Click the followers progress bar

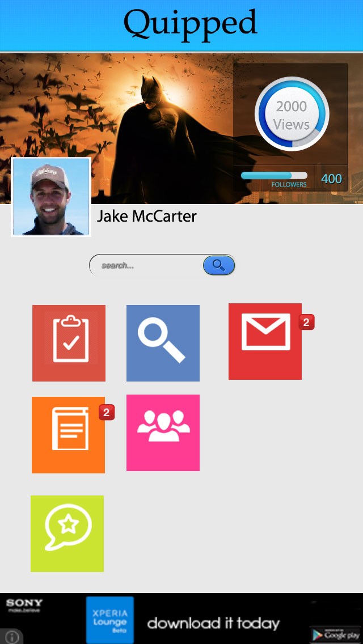click(x=274, y=175)
